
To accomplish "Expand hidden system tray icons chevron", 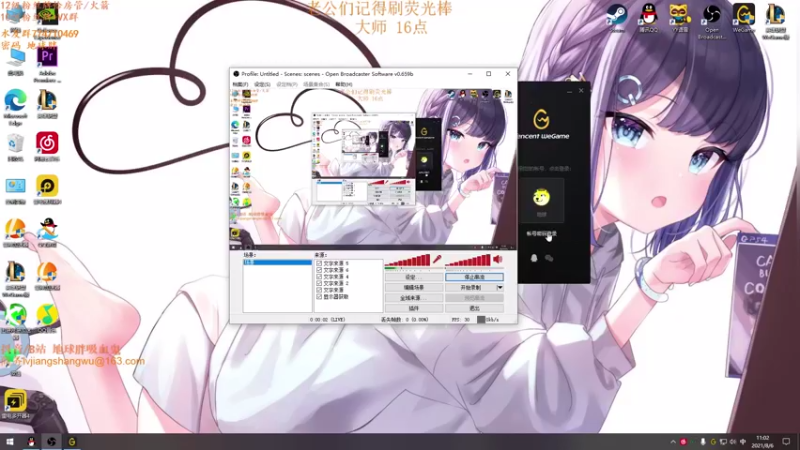I will 673,442.
